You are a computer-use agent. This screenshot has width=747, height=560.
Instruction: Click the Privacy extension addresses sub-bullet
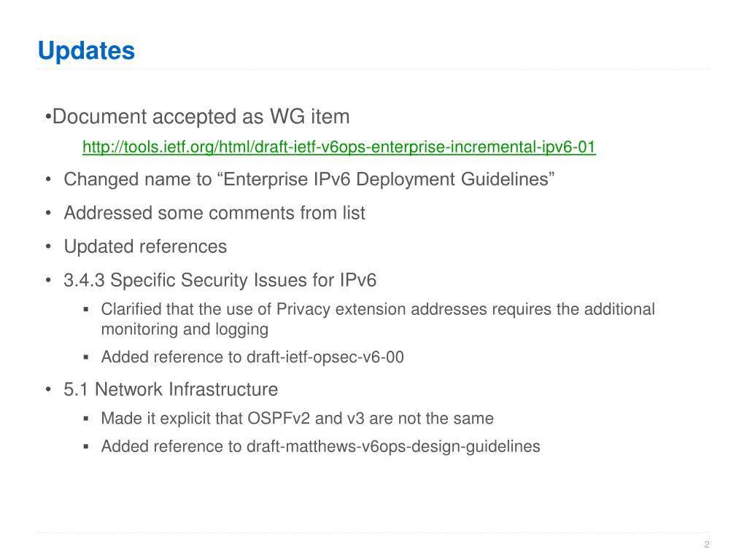(378, 309)
